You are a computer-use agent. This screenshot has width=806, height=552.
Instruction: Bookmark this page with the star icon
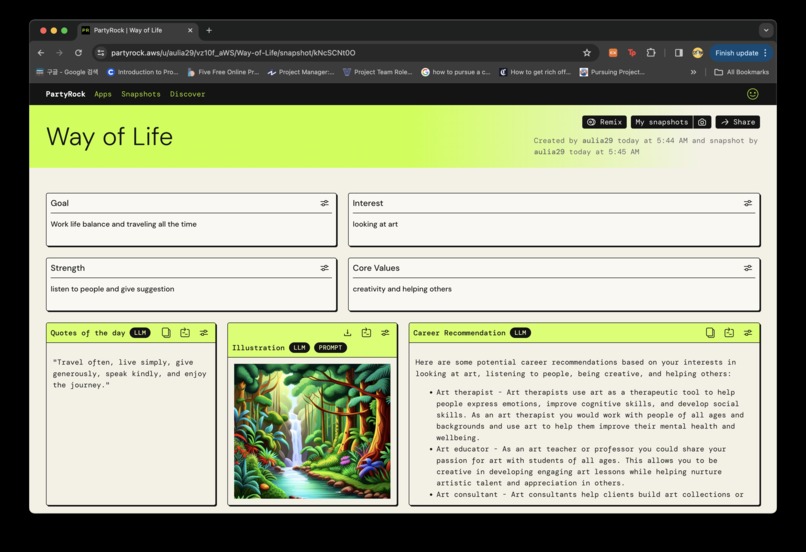click(587, 52)
